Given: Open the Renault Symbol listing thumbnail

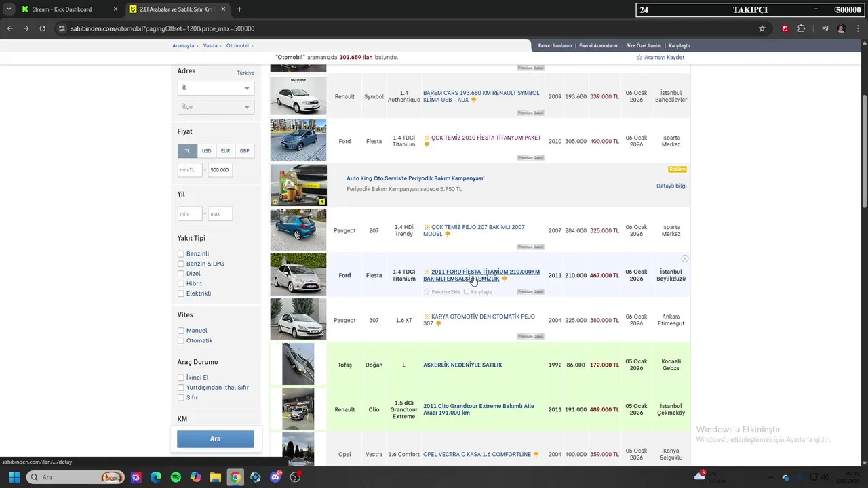Looking at the screenshot, I should pyautogui.click(x=298, y=96).
